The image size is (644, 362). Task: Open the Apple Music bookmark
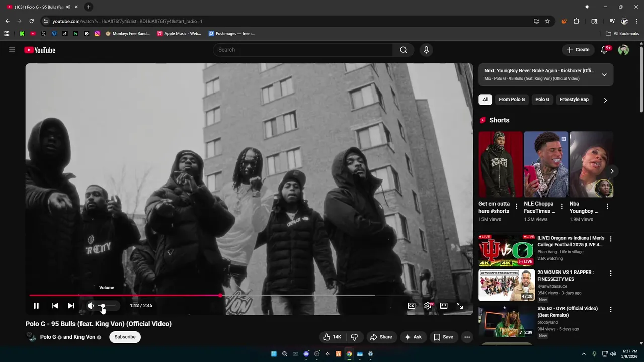click(179, 34)
